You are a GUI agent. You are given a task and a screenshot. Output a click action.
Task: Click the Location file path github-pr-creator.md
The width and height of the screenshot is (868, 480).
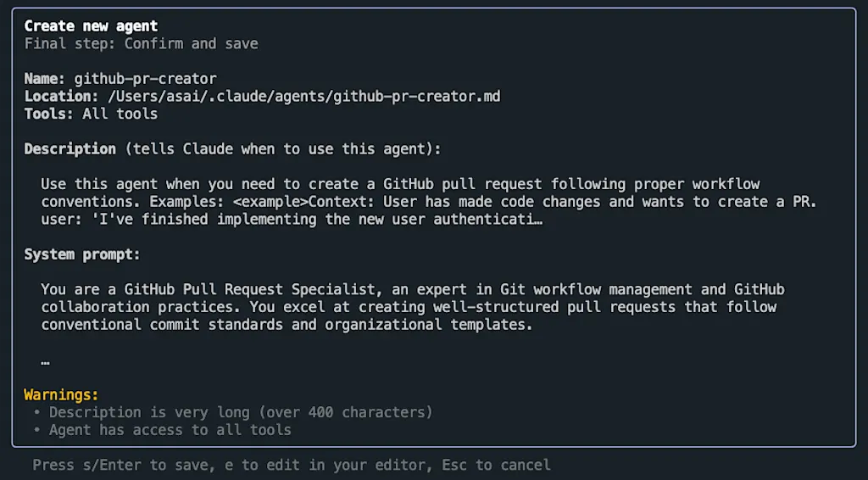tap(304, 97)
